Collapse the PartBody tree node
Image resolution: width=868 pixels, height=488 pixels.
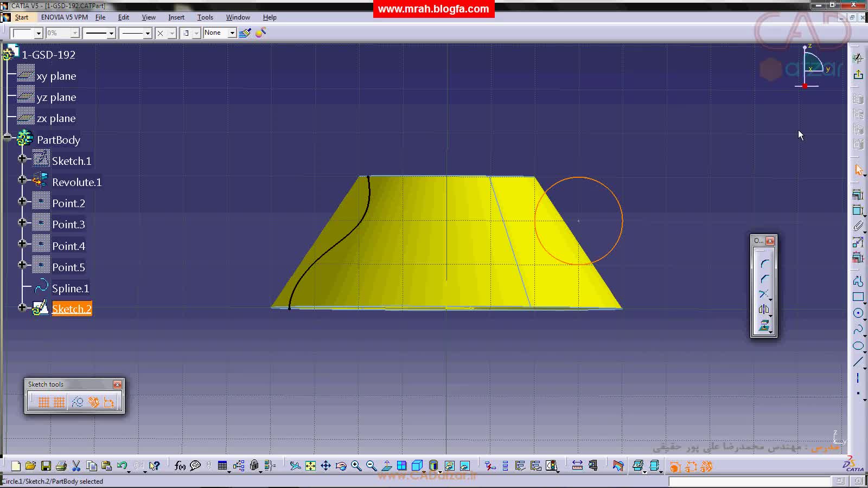[x=7, y=138]
